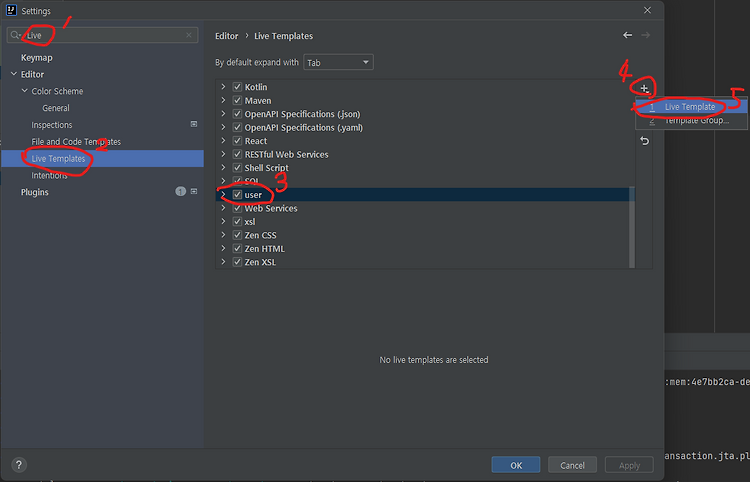Expand the Kotlin template group

tap(223, 87)
